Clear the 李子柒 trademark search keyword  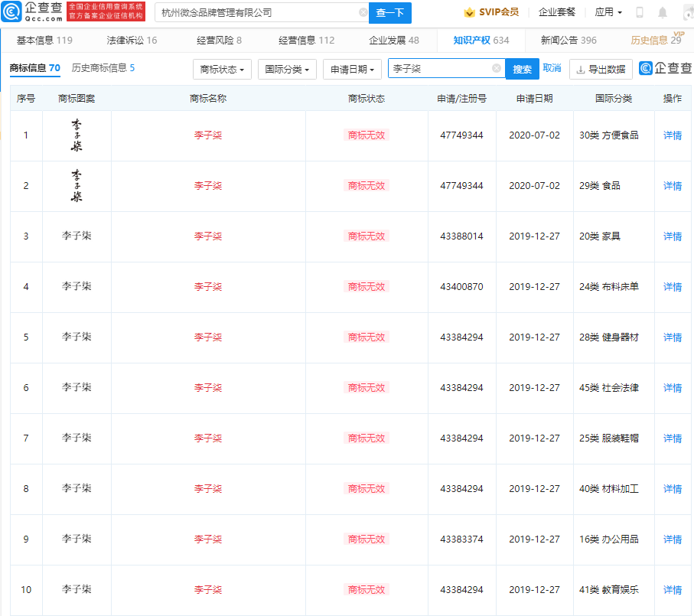(x=496, y=69)
